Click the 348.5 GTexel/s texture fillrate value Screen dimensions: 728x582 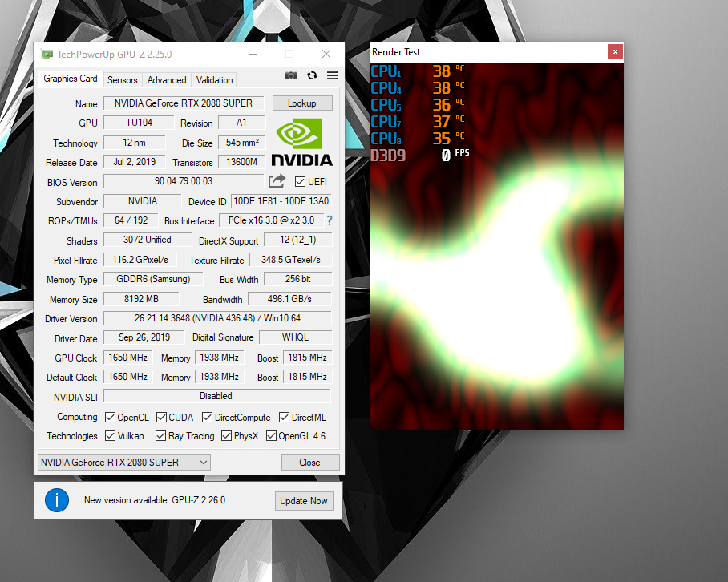(291, 260)
